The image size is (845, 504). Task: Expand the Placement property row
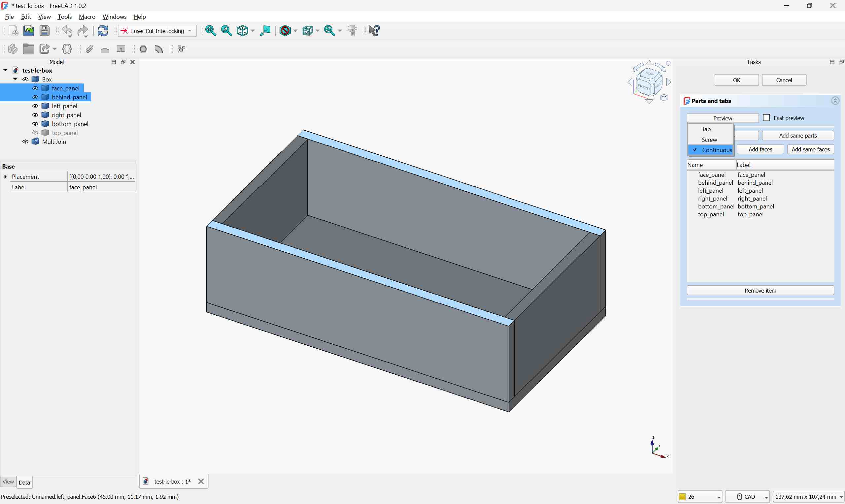point(5,176)
